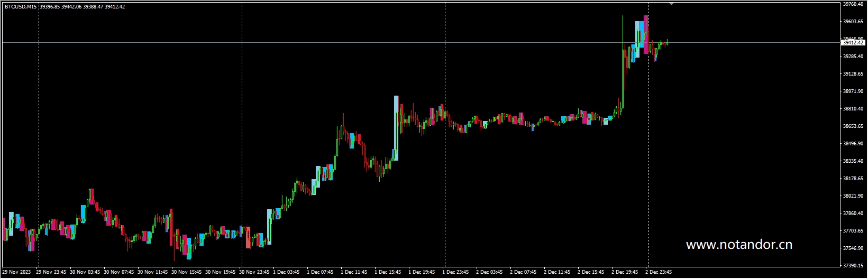868x279 pixels.
Task: Click the 1 Dec 23:45 time label
Action: pyautogui.click(x=456, y=273)
